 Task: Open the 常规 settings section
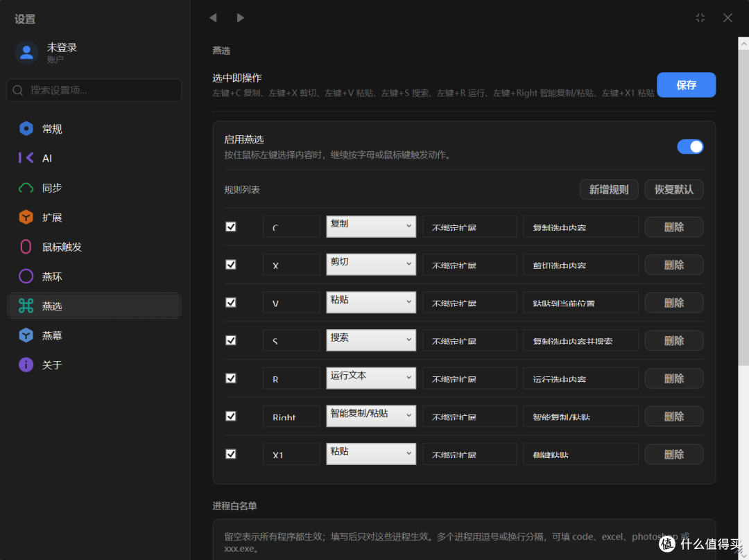point(94,128)
